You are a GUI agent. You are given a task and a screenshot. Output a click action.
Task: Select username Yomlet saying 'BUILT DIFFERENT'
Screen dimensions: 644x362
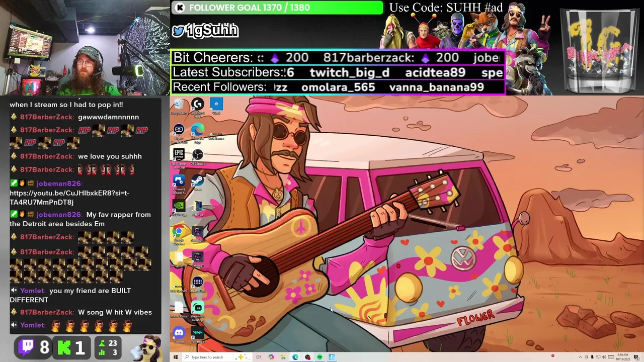tap(33, 291)
